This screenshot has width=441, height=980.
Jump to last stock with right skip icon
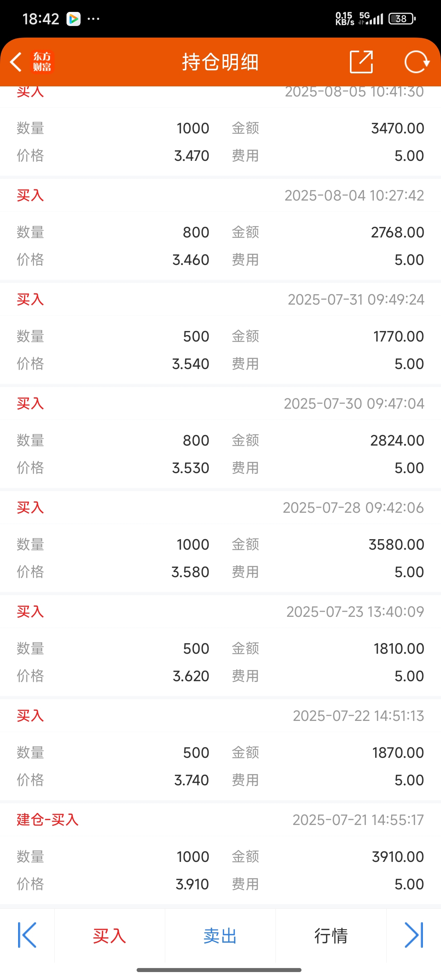(x=414, y=935)
